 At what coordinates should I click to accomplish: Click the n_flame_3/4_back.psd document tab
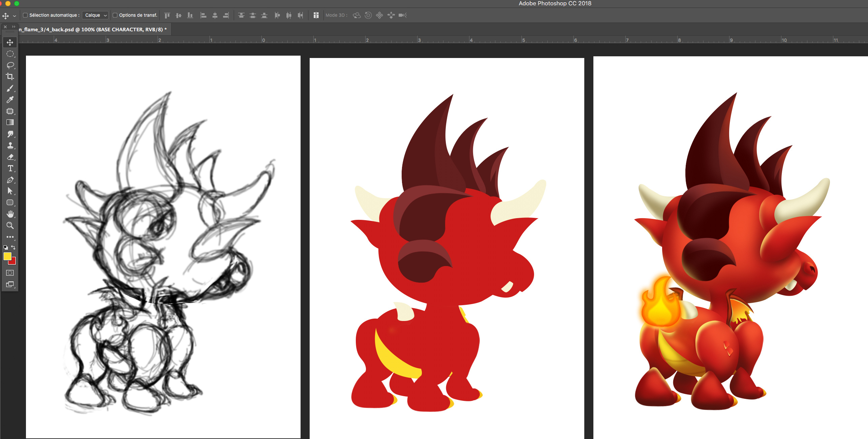pos(93,30)
